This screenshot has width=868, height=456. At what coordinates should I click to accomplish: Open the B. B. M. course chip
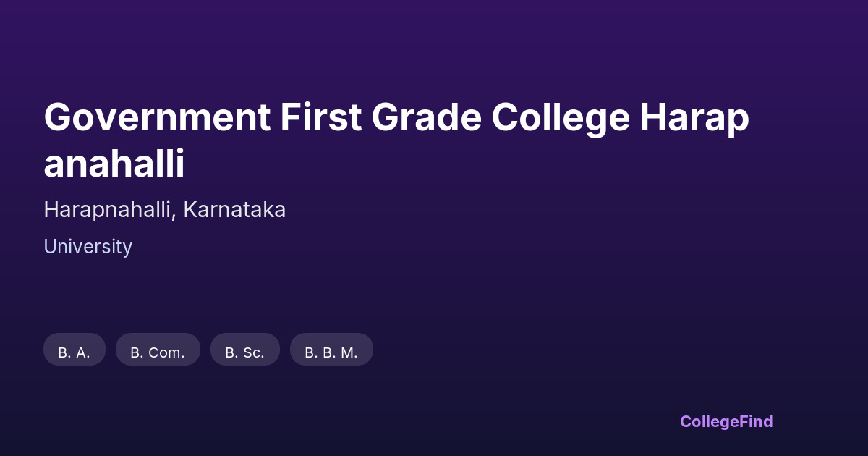tap(331, 350)
